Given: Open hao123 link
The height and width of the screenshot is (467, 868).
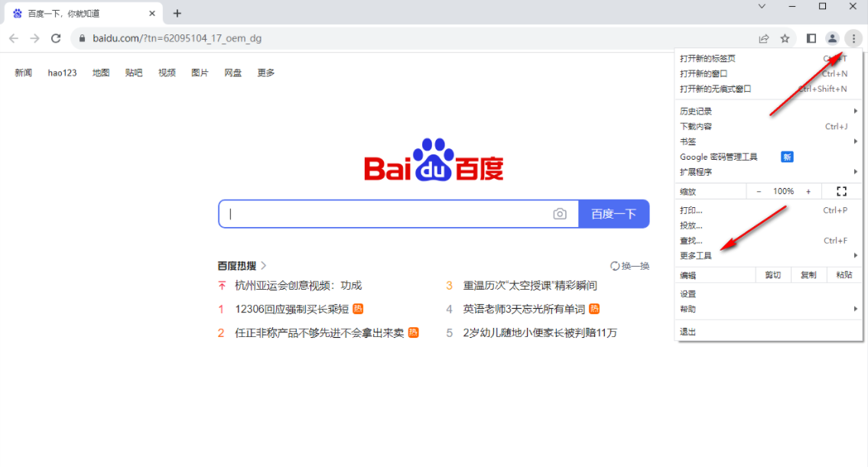Looking at the screenshot, I should [x=62, y=73].
